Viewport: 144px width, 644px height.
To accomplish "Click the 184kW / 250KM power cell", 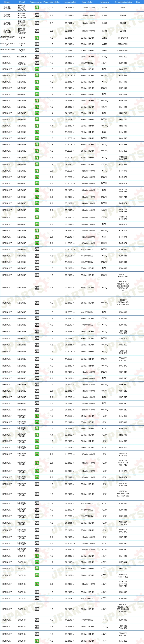I will coord(87,203).
